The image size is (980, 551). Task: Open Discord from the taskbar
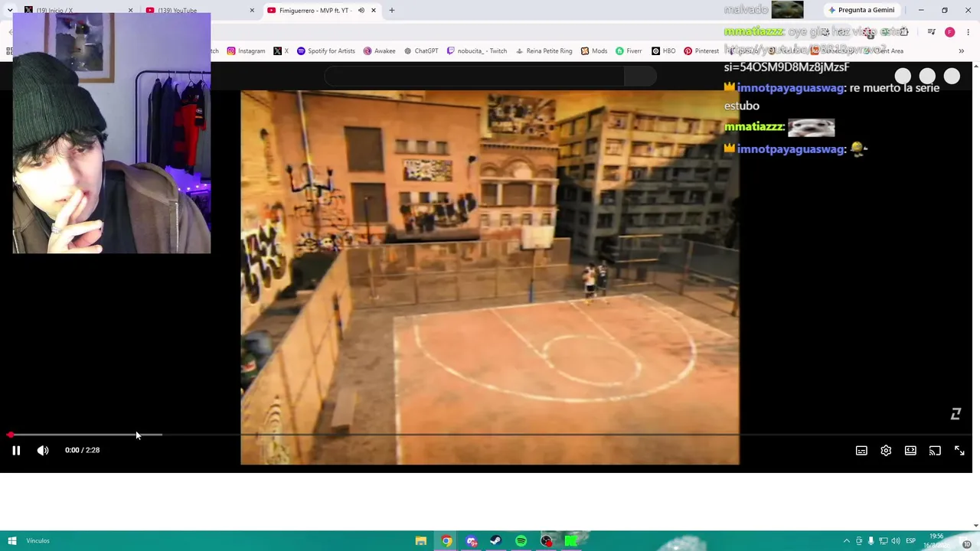tap(472, 541)
